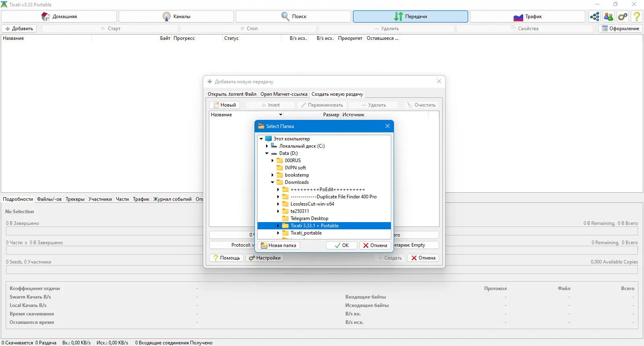Select the bookstemp folder icon
Image resolution: width=644 pixels, height=346 pixels.
point(280,175)
